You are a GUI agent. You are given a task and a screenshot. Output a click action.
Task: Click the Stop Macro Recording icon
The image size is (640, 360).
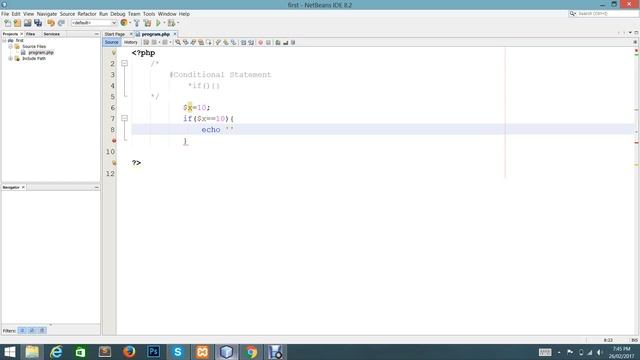(268, 42)
